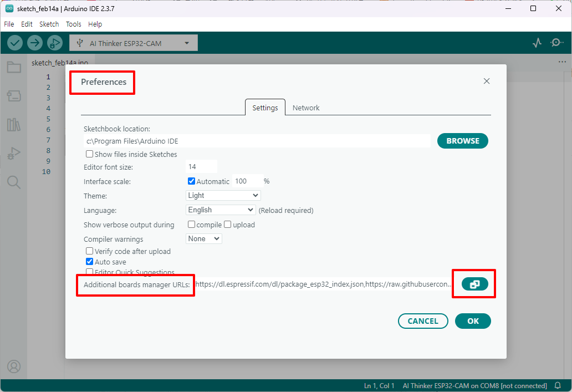Open Compiler warnings dropdown showing None

tap(204, 239)
